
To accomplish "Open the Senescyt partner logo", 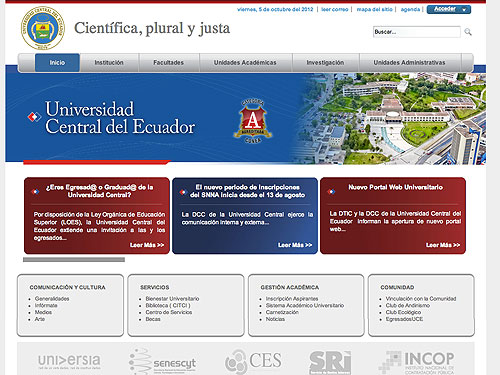I will pyautogui.click(x=162, y=362).
